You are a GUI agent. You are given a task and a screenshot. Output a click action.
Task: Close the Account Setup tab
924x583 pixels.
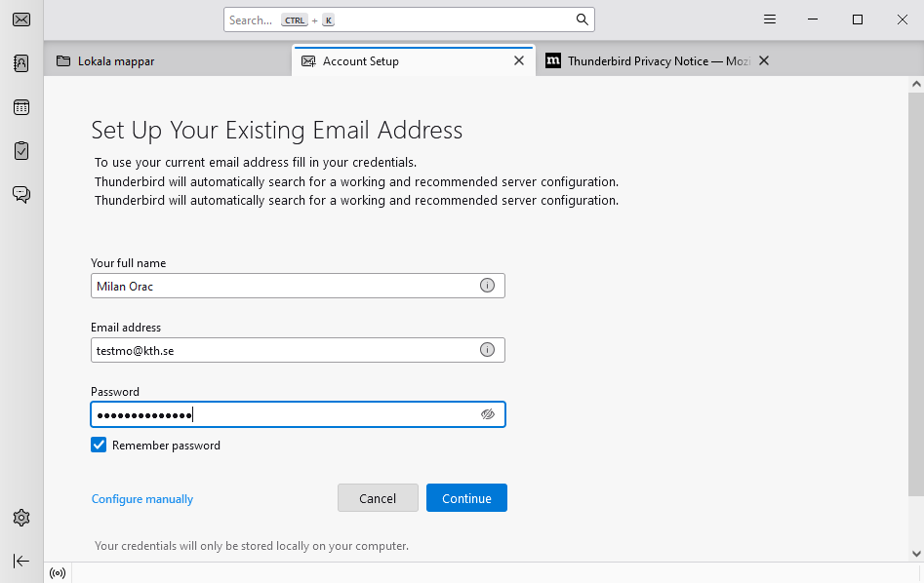tap(519, 60)
